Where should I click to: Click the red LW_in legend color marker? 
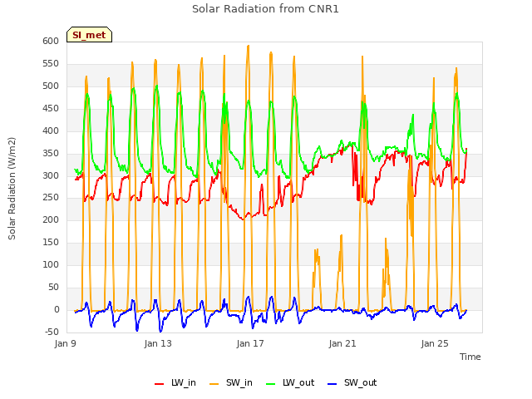click(x=159, y=384)
